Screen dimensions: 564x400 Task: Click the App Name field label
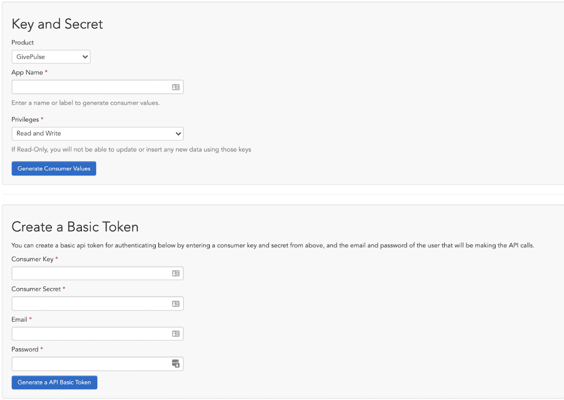pyautogui.click(x=27, y=72)
